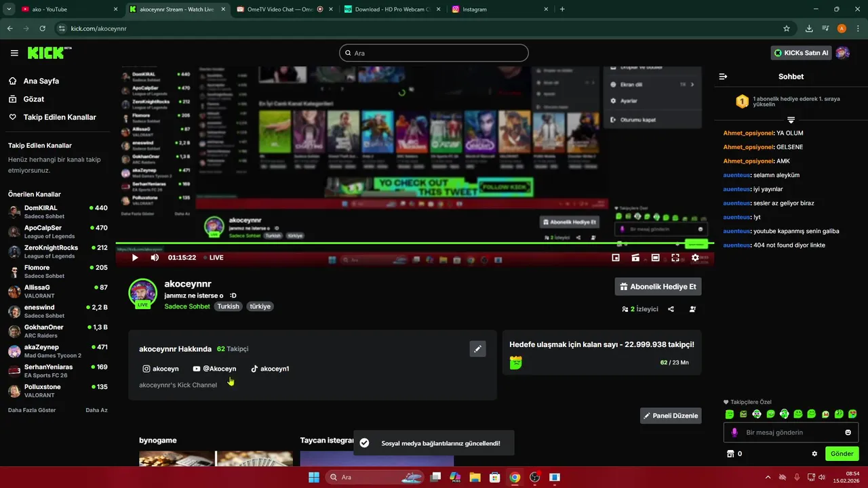Expand the chat leaderboard banner arrow

[791, 120]
